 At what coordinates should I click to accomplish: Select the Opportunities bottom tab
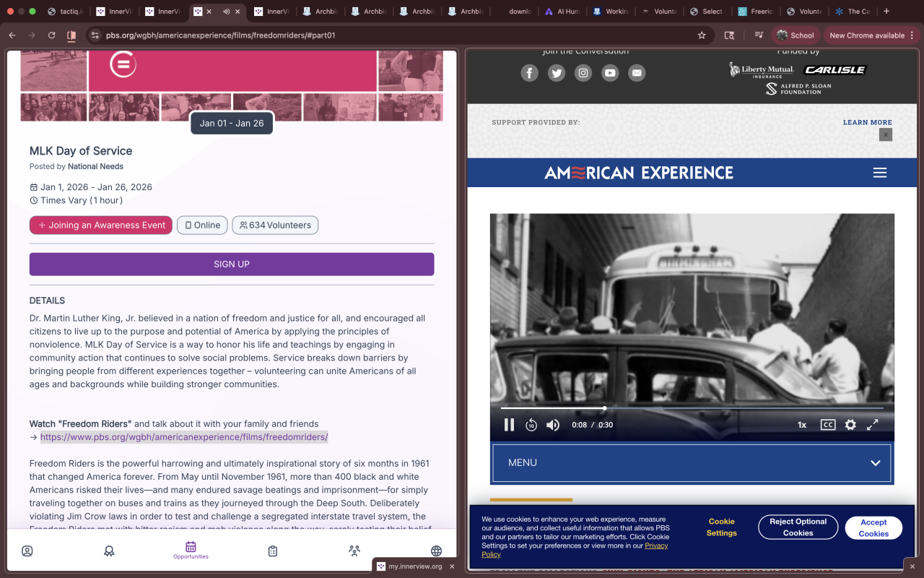pyautogui.click(x=191, y=551)
